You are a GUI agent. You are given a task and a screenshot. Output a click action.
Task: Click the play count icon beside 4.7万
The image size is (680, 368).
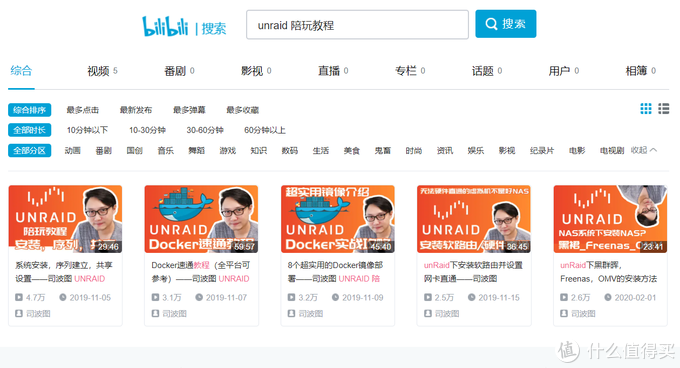tap(19, 297)
